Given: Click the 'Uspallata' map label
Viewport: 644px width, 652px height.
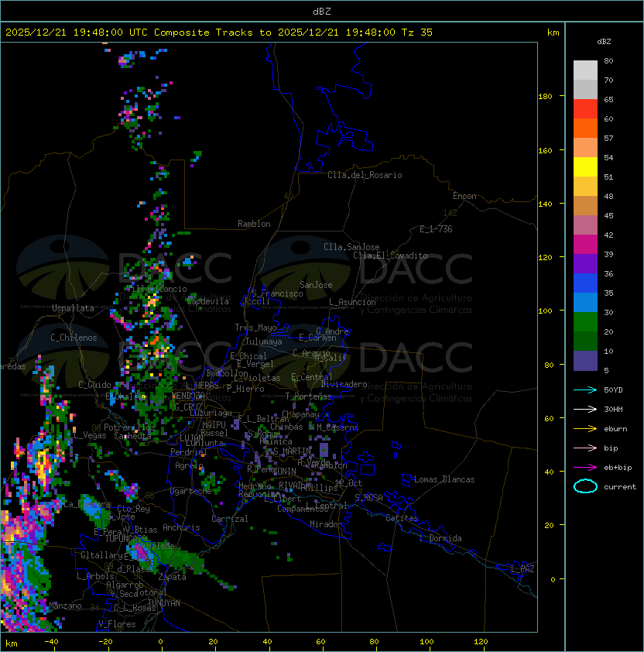Looking at the screenshot, I should point(73,308).
